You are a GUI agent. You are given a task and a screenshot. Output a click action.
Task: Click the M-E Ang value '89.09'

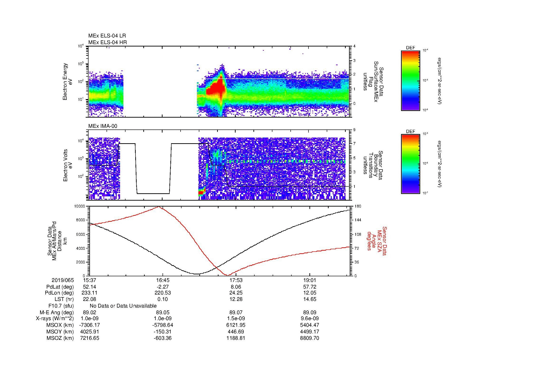(310, 313)
